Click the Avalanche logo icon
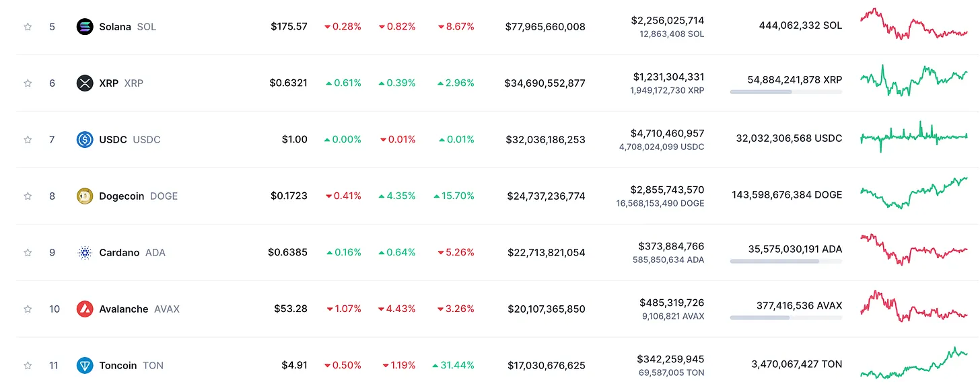Screen dimensions: 980x390 85,309
